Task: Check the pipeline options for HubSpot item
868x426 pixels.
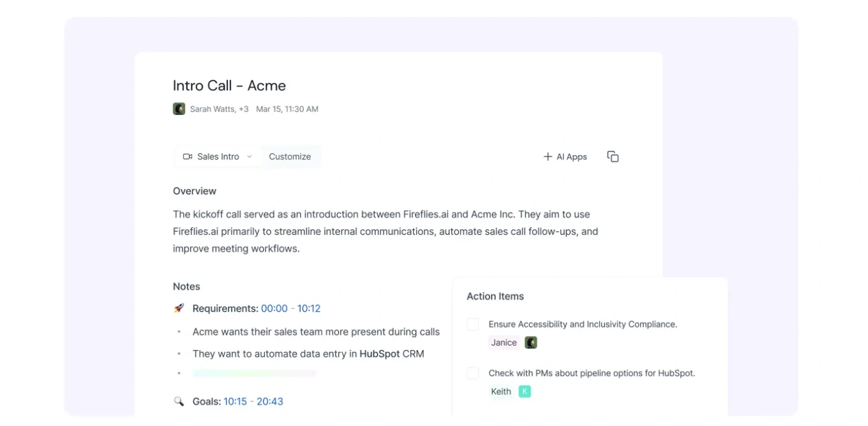Action: pos(473,373)
